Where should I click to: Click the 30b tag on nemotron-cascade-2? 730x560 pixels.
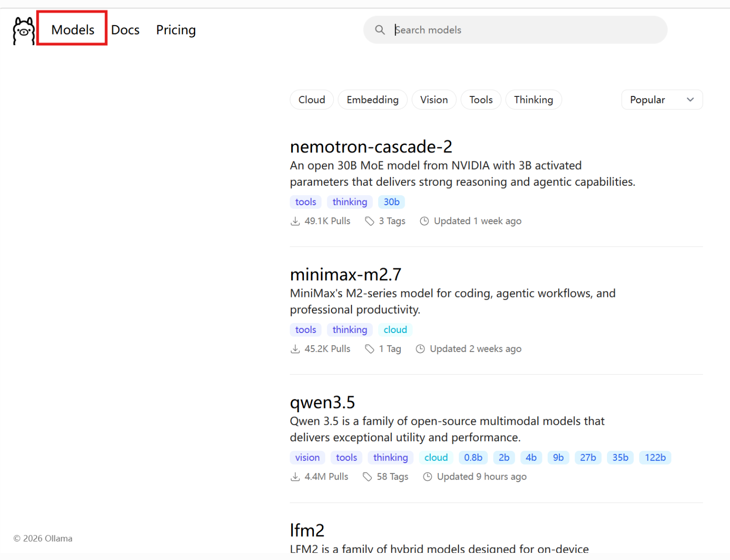(391, 202)
